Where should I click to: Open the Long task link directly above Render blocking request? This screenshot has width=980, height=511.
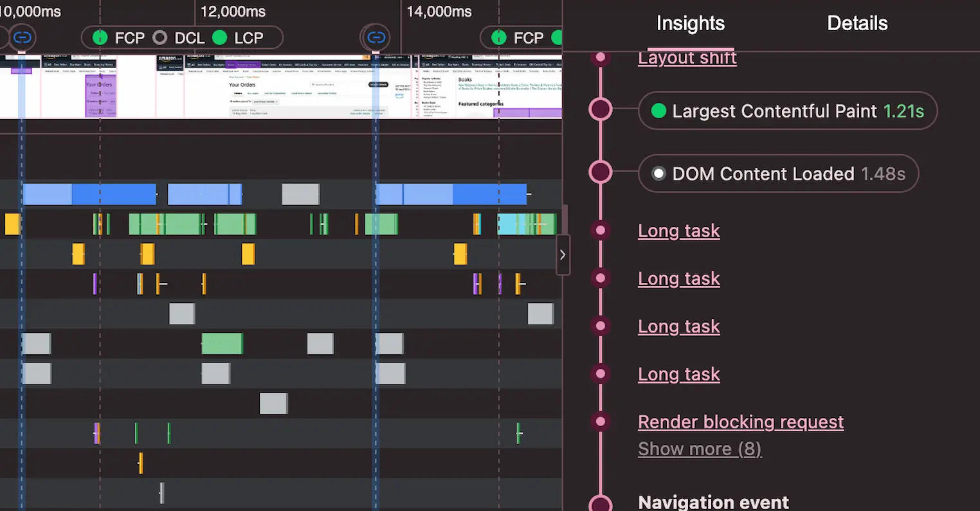click(x=678, y=374)
